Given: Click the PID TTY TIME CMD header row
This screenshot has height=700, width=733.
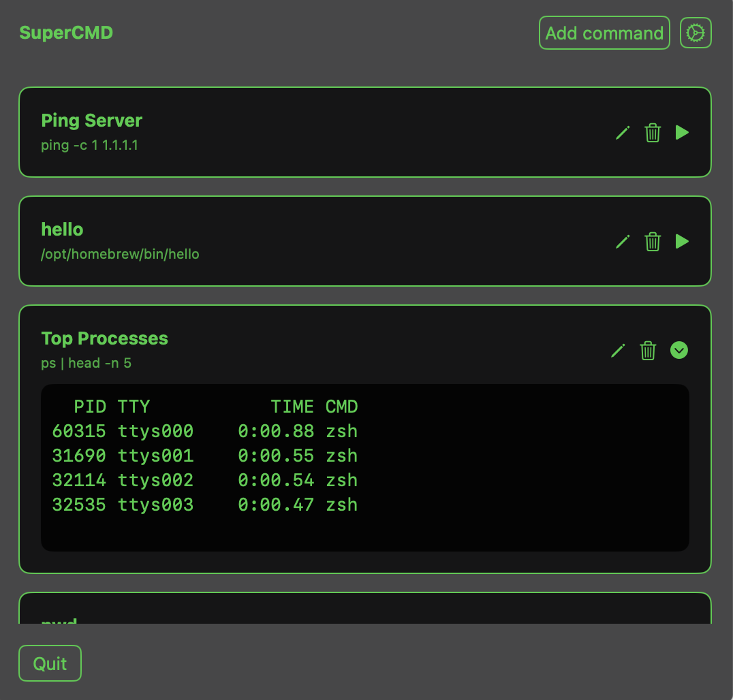Looking at the screenshot, I should point(215,407).
